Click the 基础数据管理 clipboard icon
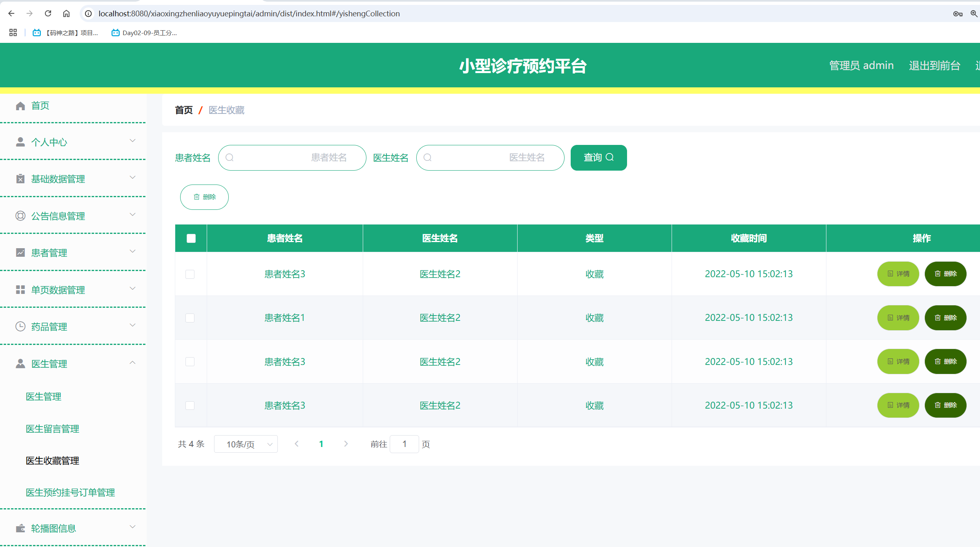The width and height of the screenshot is (980, 547). coord(20,179)
